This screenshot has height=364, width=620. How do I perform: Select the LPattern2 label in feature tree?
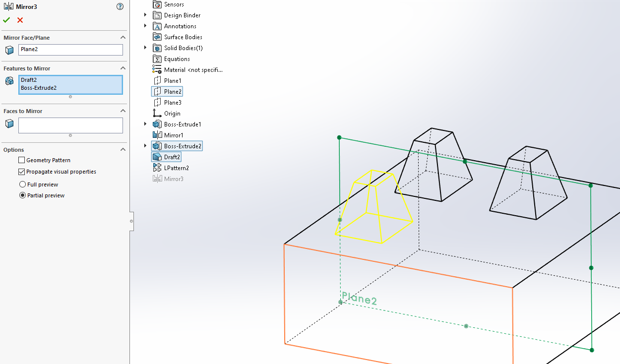pos(177,168)
